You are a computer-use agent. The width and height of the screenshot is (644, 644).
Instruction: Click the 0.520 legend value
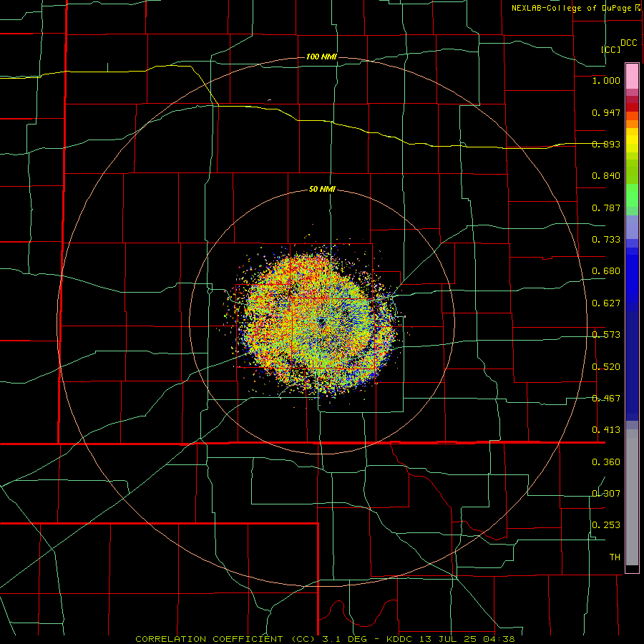(x=606, y=367)
